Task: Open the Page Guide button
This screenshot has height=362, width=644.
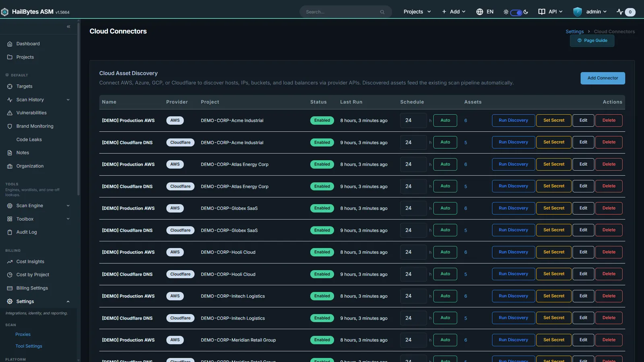Action: click(x=592, y=41)
